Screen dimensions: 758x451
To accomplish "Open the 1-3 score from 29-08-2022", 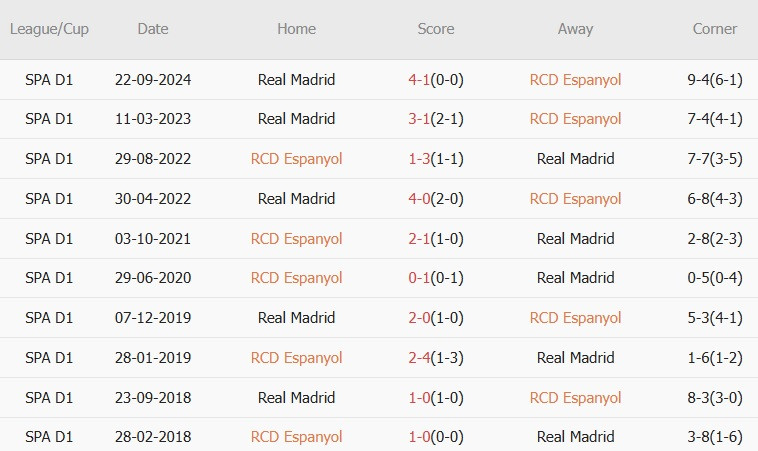I will (419, 159).
